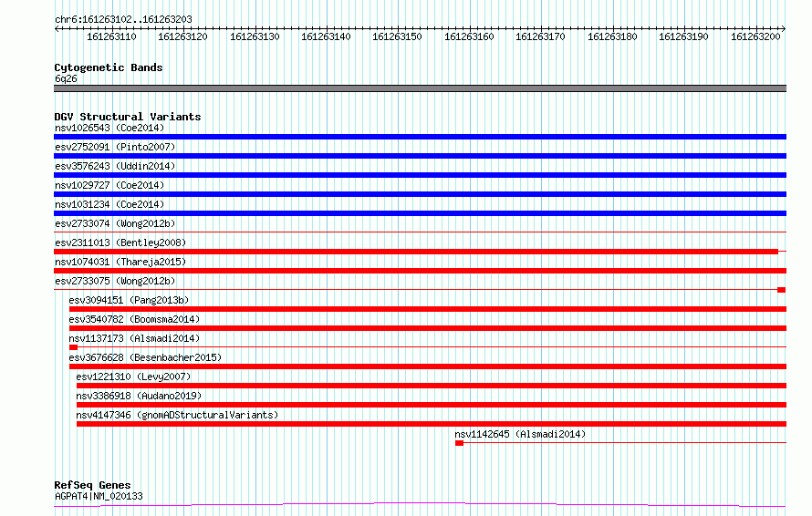Open variant nsv1029727 (Coe2014)
The height and width of the screenshot is (516, 812).
(109, 185)
